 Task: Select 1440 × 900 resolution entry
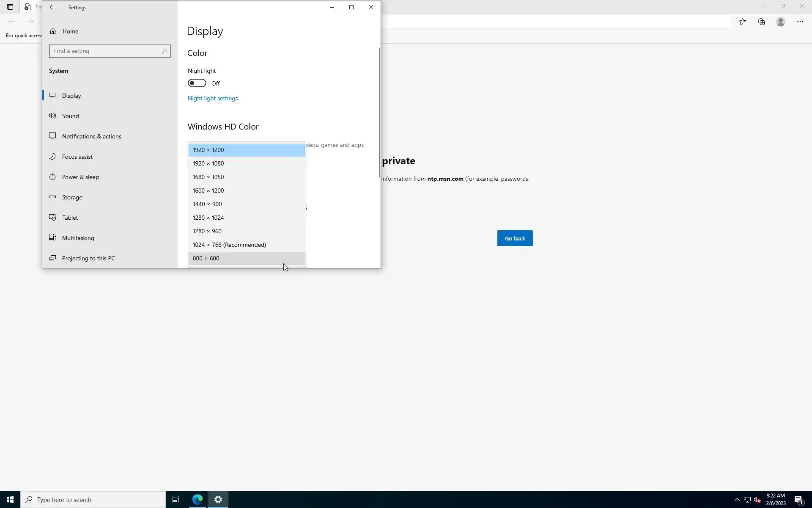pos(247,204)
